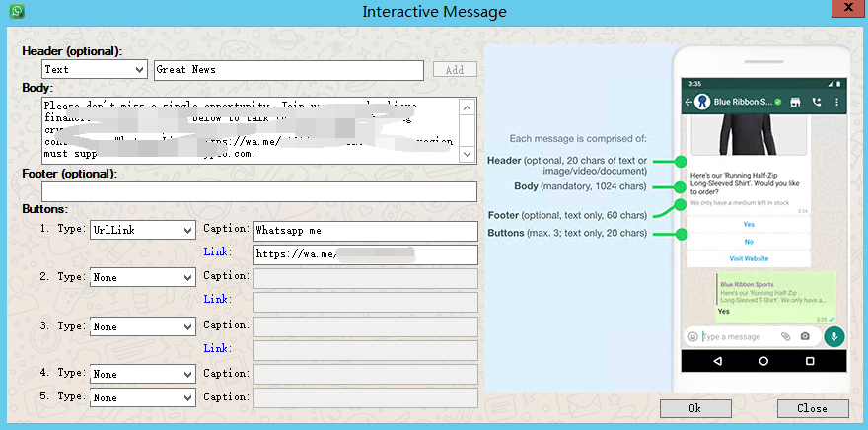Click the store icon in the phone preview header
The width and height of the screenshot is (868, 430).
pos(795,102)
